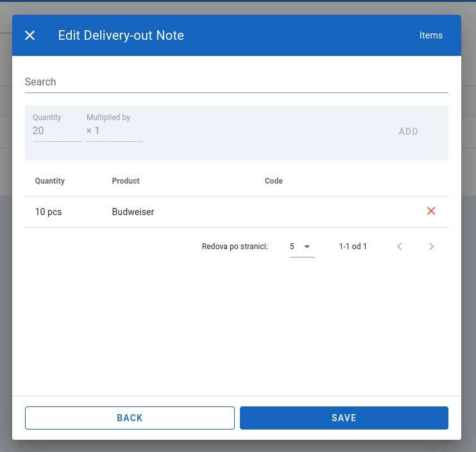The height and width of the screenshot is (452, 476).
Task: Remove the Budweiser row with red X
Action: [x=431, y=211]
